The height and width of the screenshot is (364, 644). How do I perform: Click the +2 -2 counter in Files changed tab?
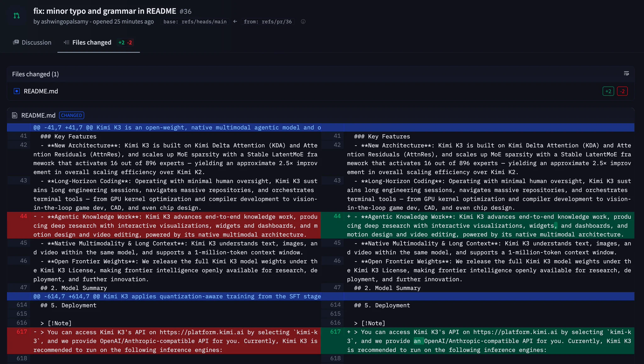(125, 42)
